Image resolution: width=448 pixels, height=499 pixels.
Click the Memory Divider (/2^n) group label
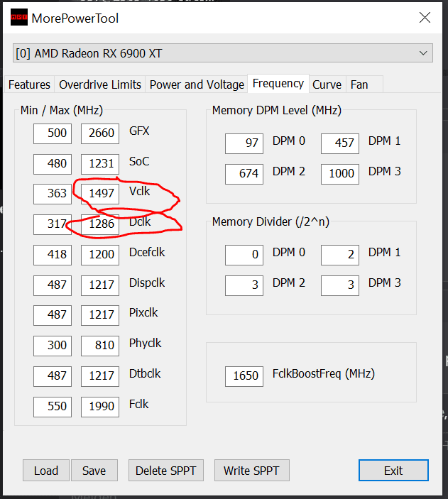click(x=271, y=221)
